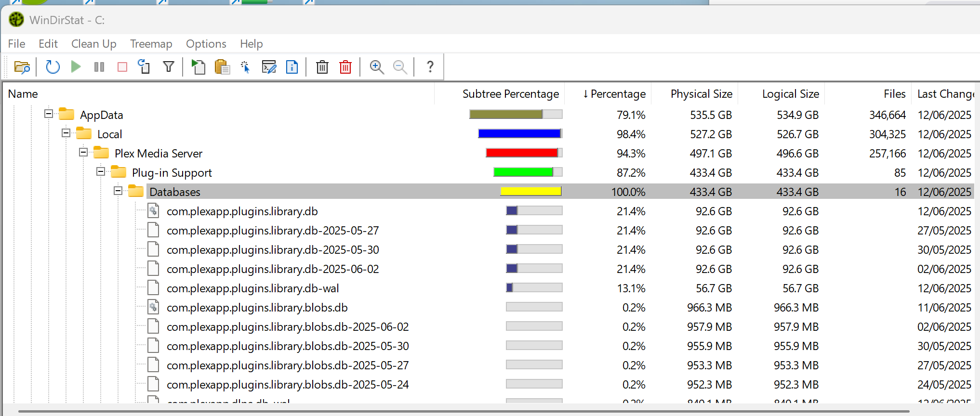
Task: Open the Help menu
Action: (x=252, y=44)
